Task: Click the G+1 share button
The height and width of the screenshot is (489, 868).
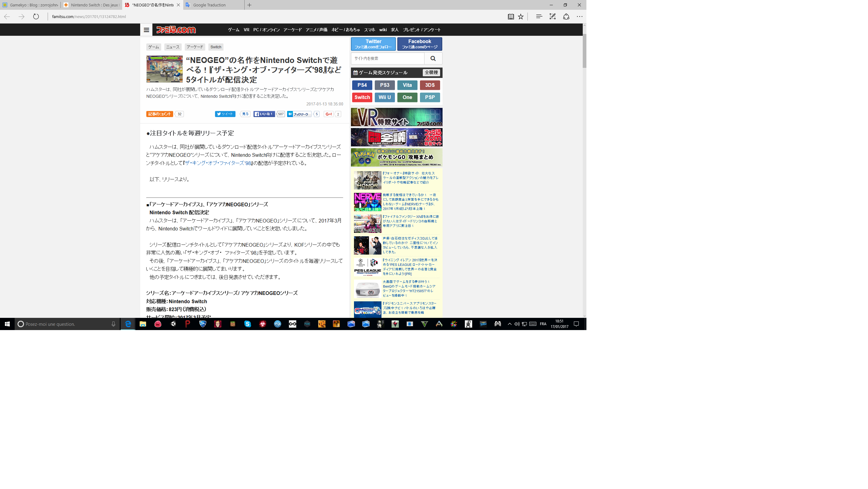Action: coord(329,114)
